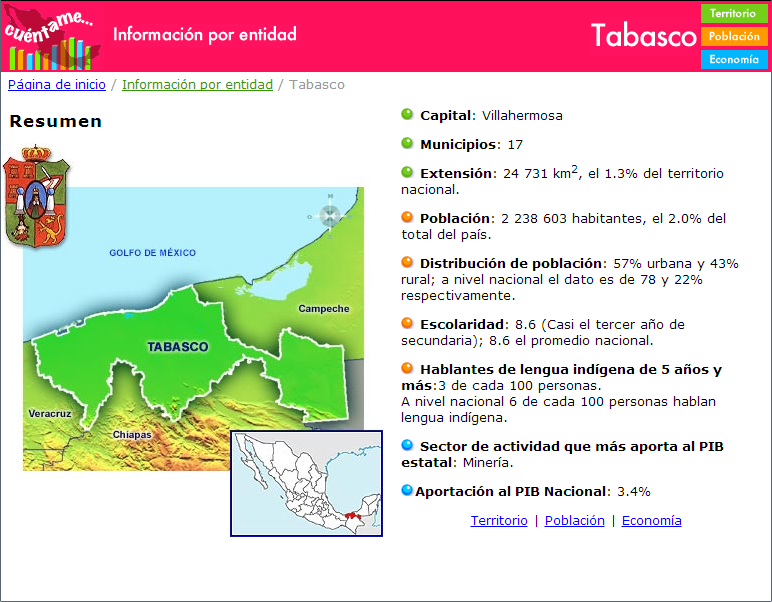This screenshot has height=602, width=772.
Task: Click the Villahermosa capital value
Action: tap(522, 116)
